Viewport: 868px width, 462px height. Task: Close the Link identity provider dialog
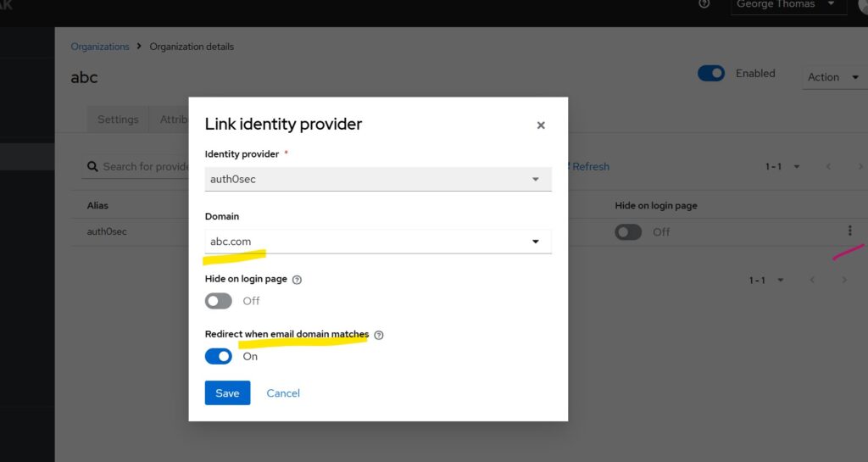pos(541,125)
